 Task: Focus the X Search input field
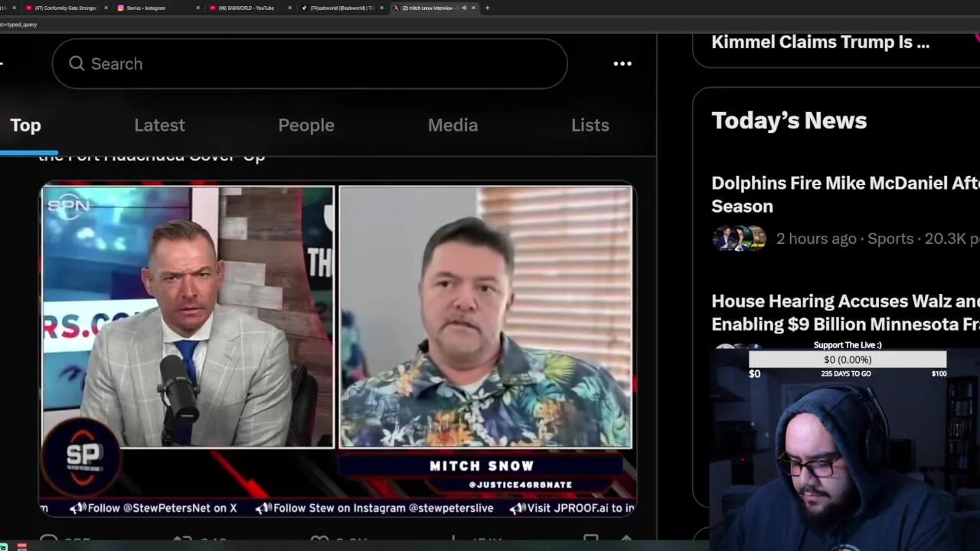pos(309,64)
